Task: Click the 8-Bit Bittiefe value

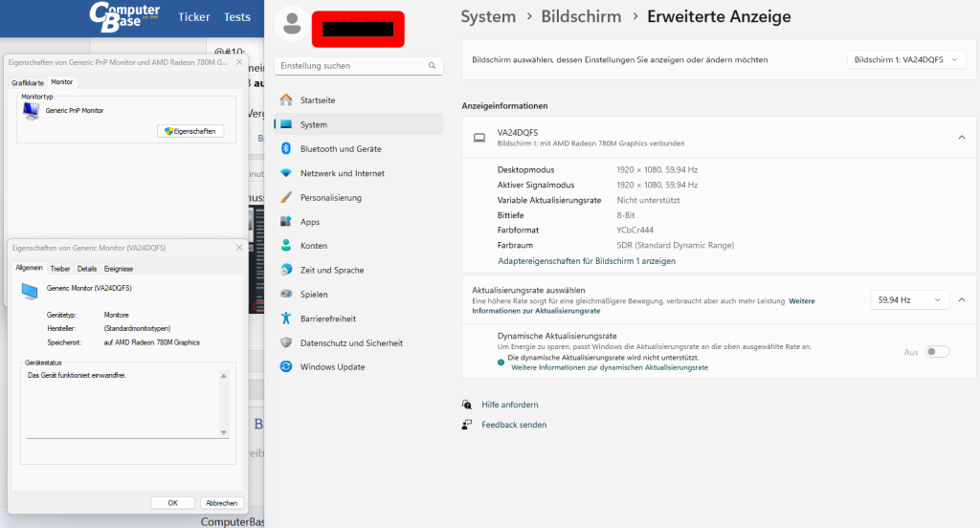Action: pos(626,215)
